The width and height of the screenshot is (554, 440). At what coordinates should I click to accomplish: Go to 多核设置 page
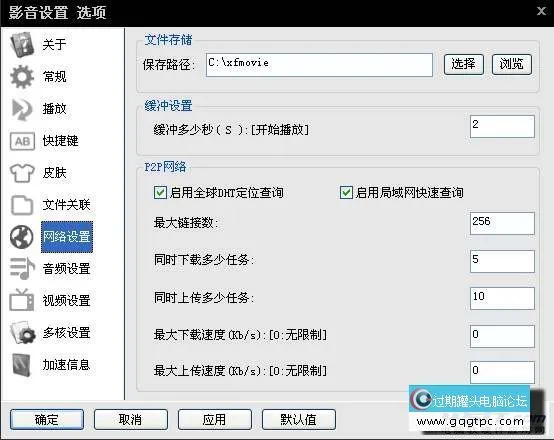point(66,333)
